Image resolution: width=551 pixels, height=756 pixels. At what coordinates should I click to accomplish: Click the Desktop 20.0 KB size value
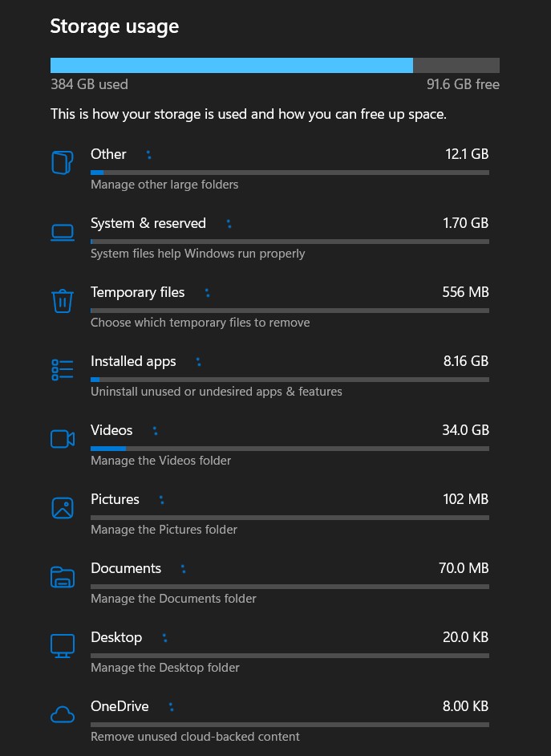pyautogui.click(x=465, y=637)
